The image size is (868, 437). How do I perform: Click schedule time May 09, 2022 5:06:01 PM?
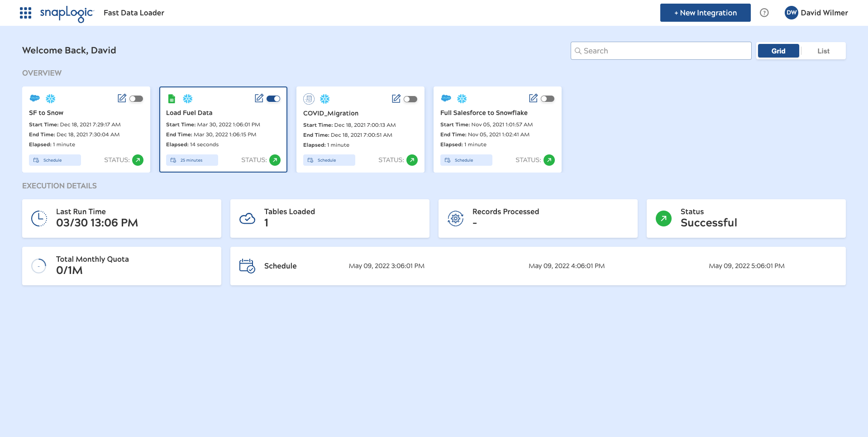[747, 266]
